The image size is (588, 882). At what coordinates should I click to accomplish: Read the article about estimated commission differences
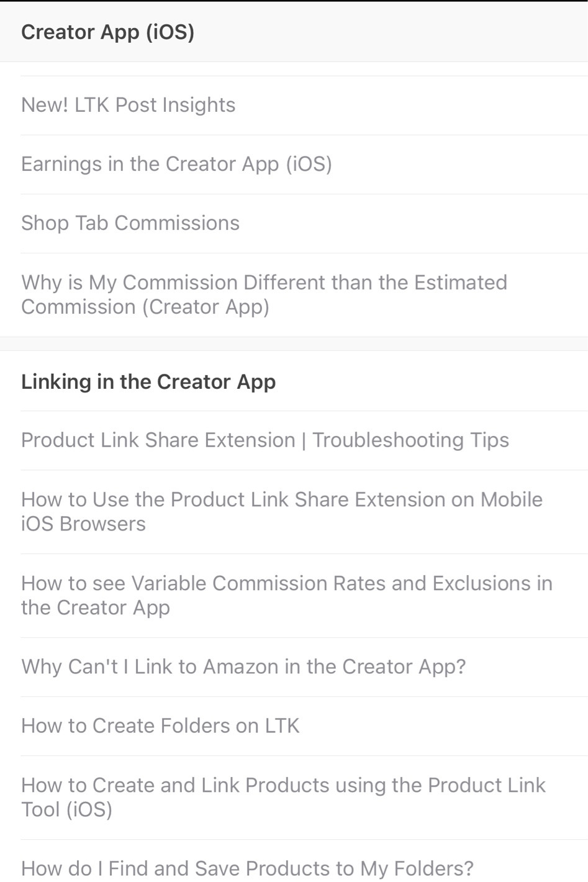(x=264, y=294)
